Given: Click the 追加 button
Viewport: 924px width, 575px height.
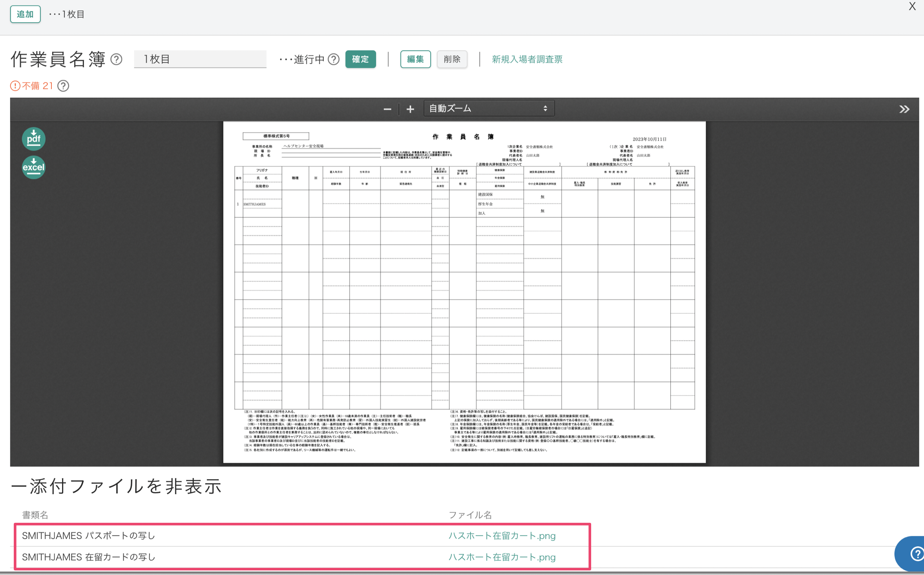Looking at the screenshot, I should pos(25,14).
